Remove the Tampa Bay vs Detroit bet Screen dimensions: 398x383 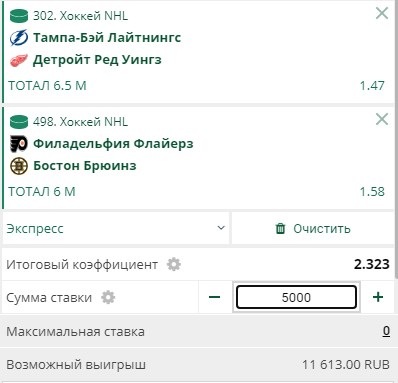pos(382,13)
